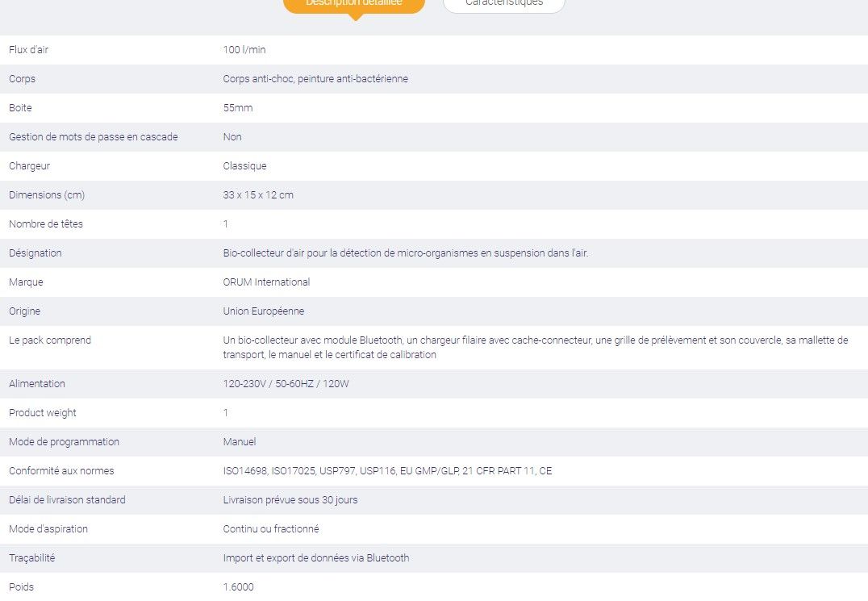Viewport: 868px width, 601px height.
Task: Click the Le pack comprend label
Action: [x=50, y=340]
